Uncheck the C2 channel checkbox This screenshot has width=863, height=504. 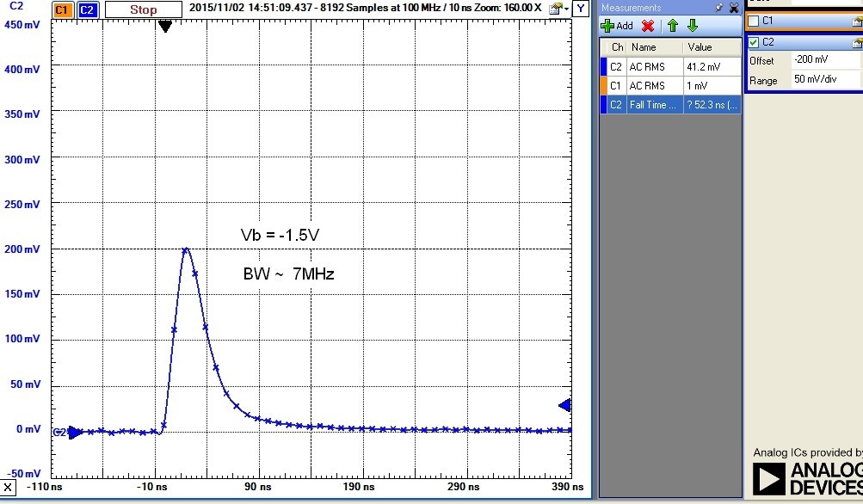(755, 43)
